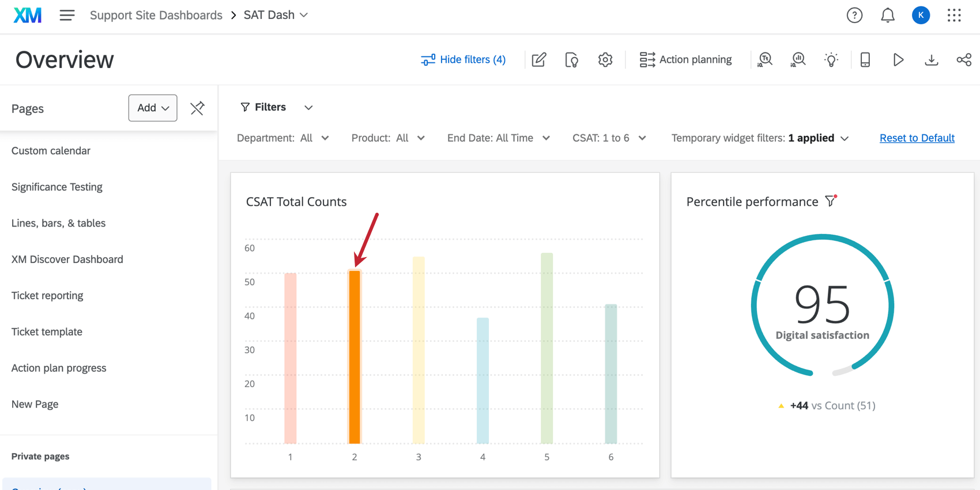The width and height of the screenshot is (980, 490).
Task: Click widget filter icon on Percentile performance
Action: [830, 201]
